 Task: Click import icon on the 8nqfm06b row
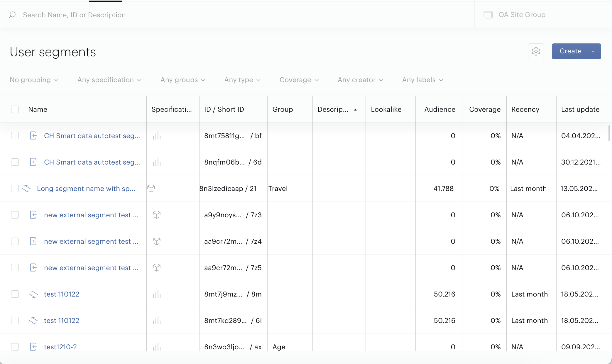33,162
